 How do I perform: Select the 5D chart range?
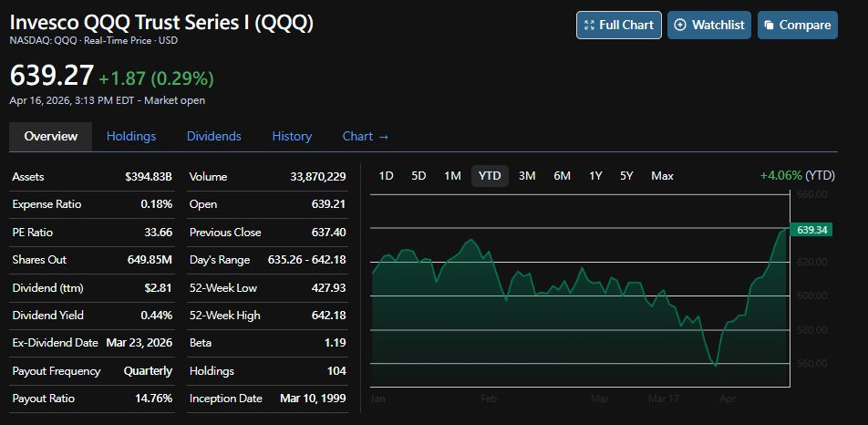click(x=418, y=175)
